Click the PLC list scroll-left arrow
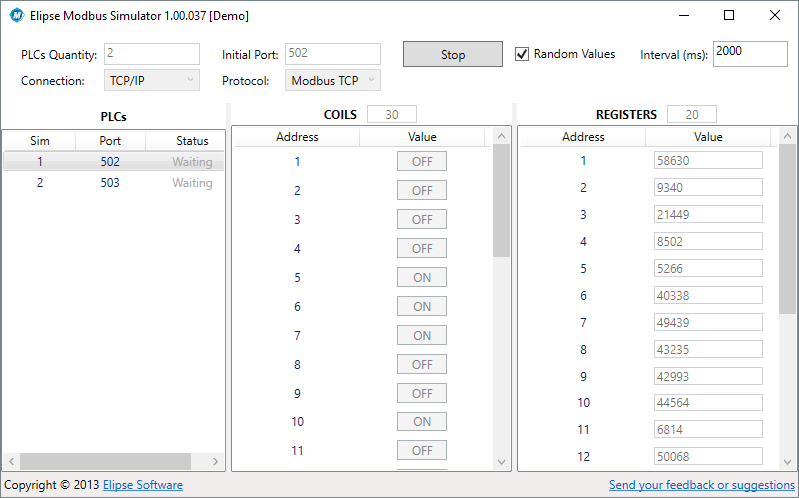Screen dimensions: 799x498 click(x=10, y=461)
